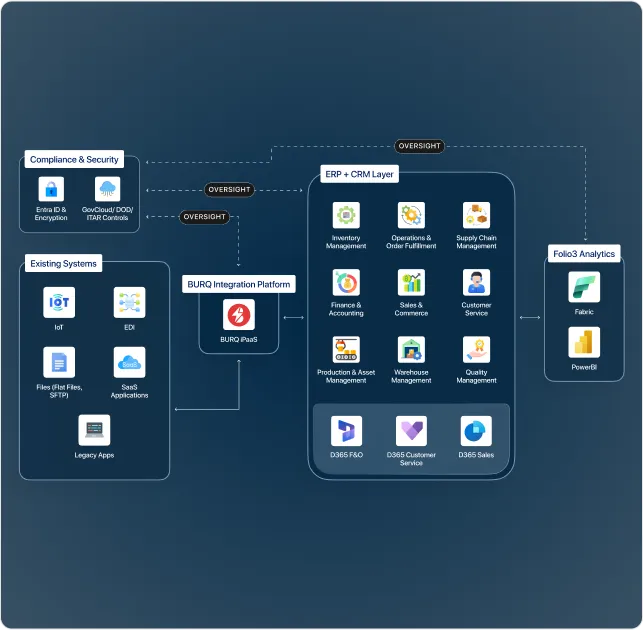Viewport: 643px width, 630px height.
Task: Open the PowerBI icon
Action: tap(584, 342)
